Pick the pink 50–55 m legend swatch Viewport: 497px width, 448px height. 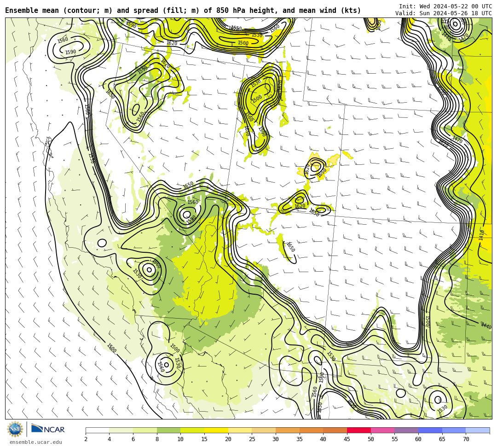pyautogui.click(x=382, y=430)
